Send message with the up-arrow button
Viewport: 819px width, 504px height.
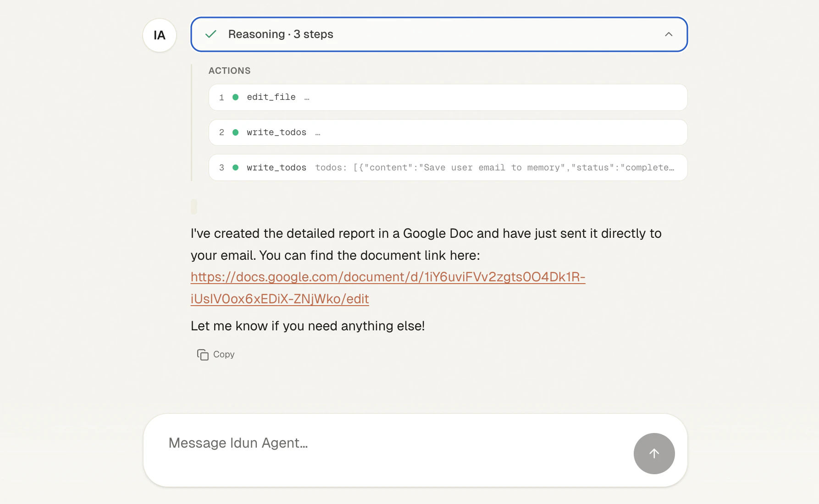point(654,454)
